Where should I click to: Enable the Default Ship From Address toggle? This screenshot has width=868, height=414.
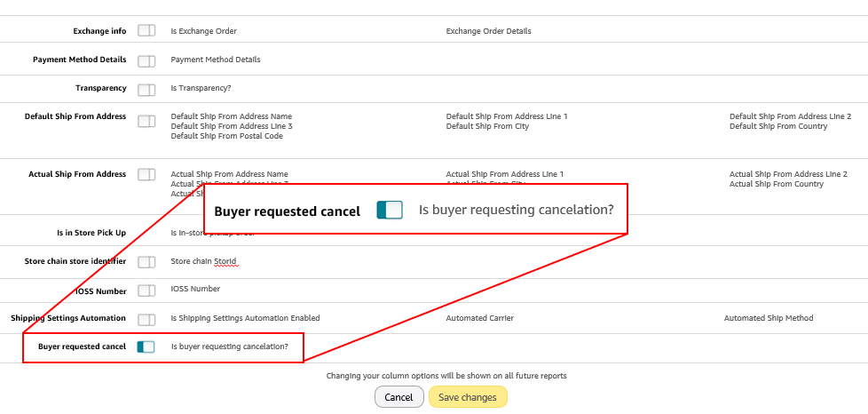point(146,121)
